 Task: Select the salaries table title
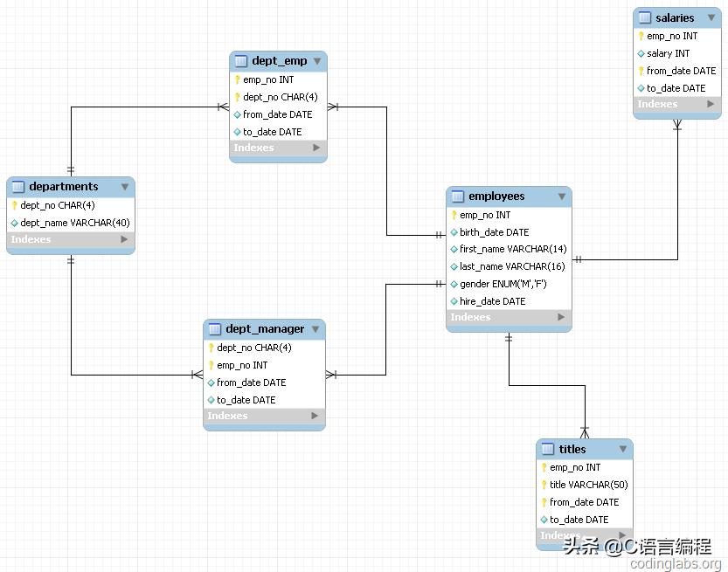(x=675, y=18)
